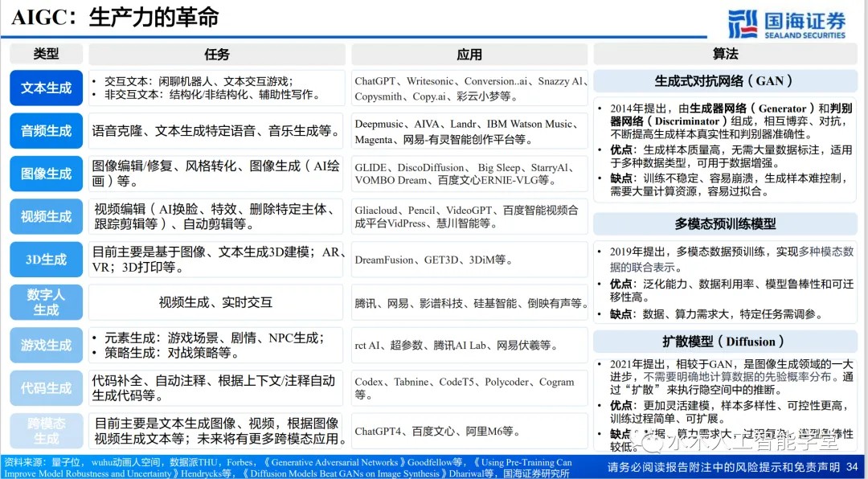
Task: Click the '数字人生成' type box
Action: (x=46, y=302)
